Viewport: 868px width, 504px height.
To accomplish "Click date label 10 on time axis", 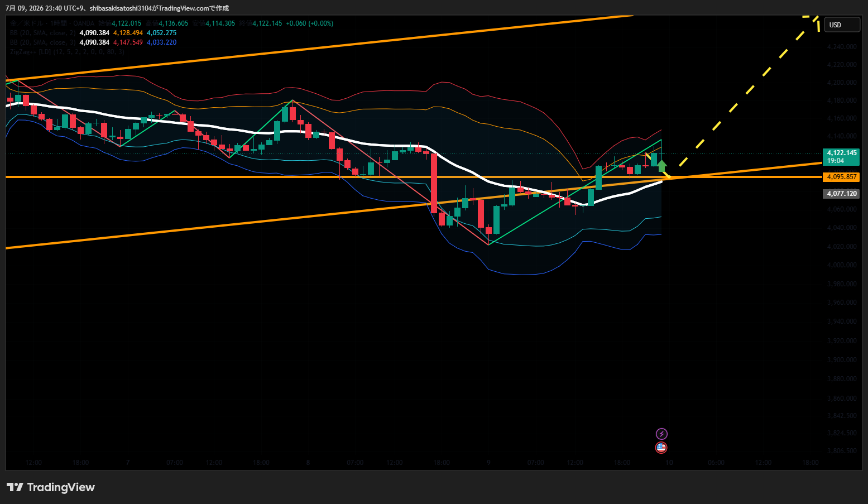I will point(669,463).
